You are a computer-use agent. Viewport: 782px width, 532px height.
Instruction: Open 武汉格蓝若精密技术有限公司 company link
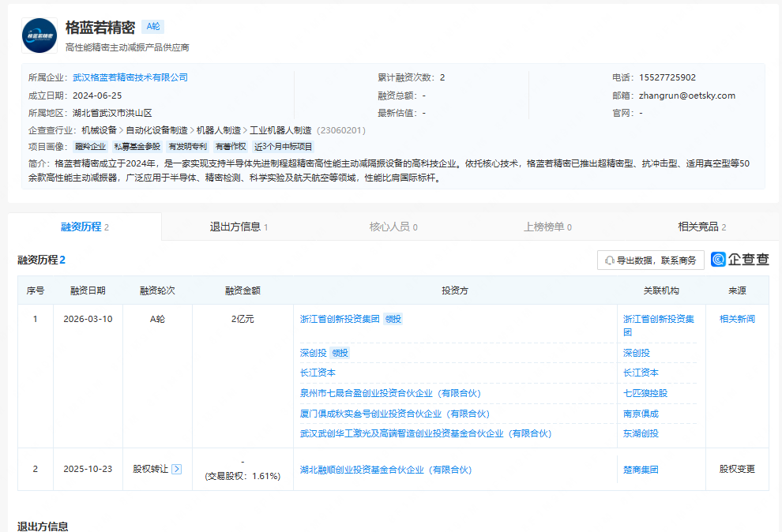point(130,77)
